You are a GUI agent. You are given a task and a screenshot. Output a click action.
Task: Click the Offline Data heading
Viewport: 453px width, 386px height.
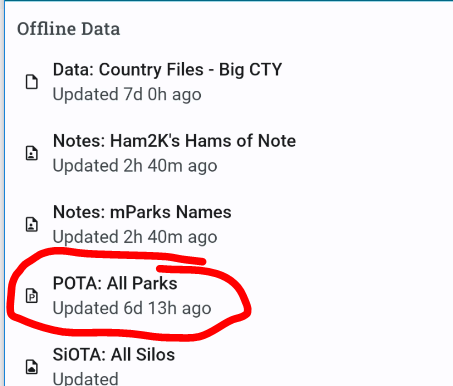click(x=68, y=29)
